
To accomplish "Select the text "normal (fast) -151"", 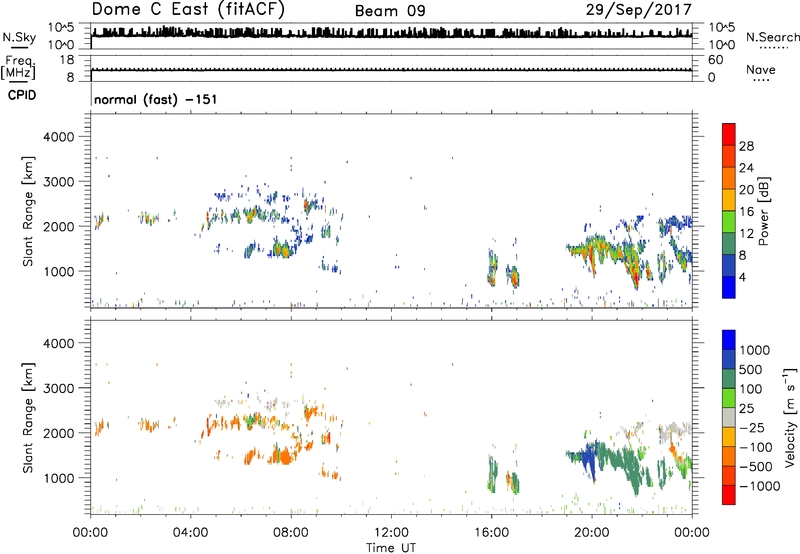I will click(x=156, y=99).
